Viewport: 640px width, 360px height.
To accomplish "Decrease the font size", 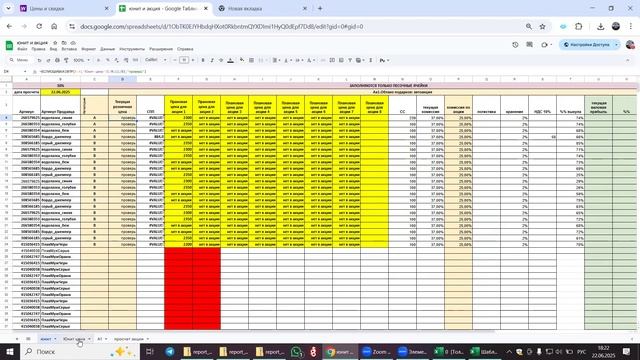I will (175, 60).
